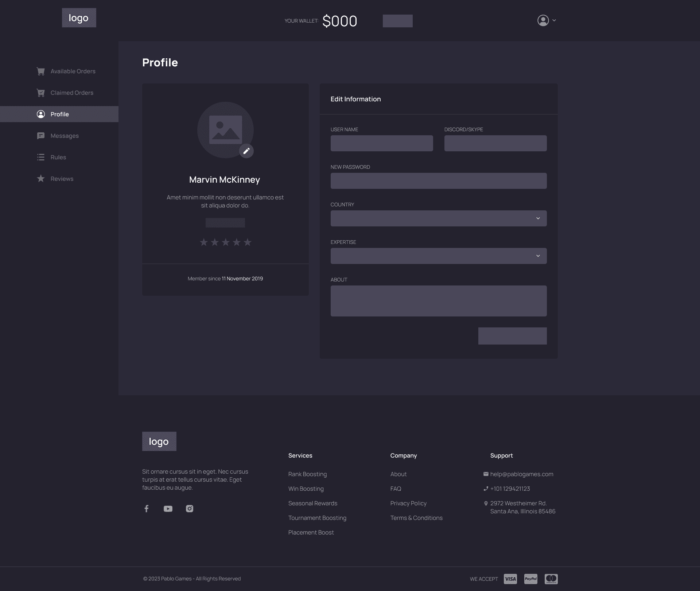Open the Rank Boosting footer link
The width and height of the screenshot is (700, 591).
coord(307,474)
